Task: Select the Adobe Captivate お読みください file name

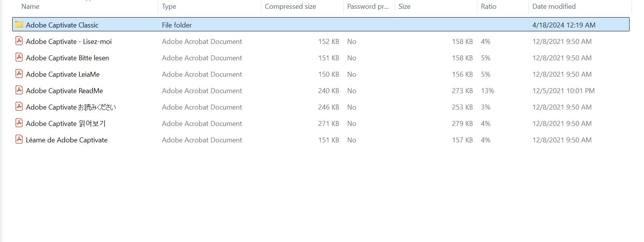Action: pos(71,107)
